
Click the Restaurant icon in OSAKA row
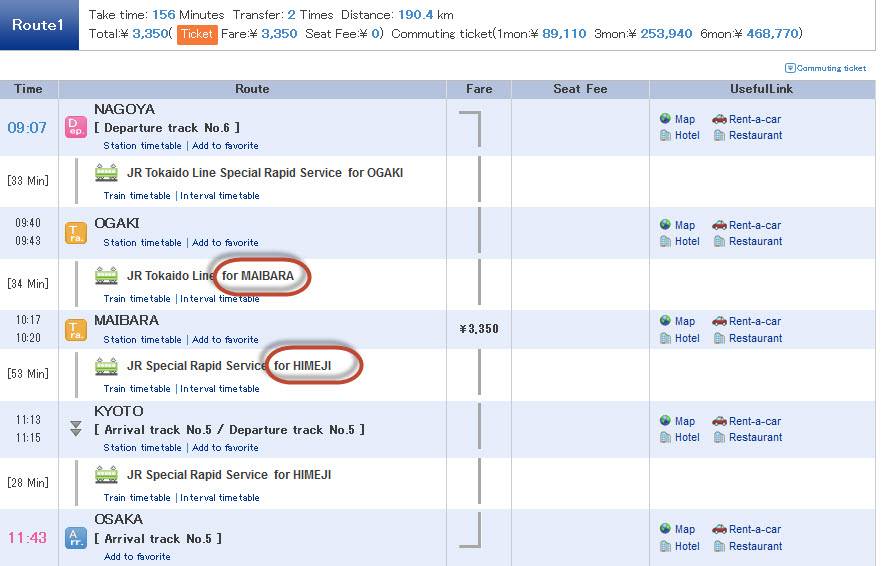click(x=719, y=546)
